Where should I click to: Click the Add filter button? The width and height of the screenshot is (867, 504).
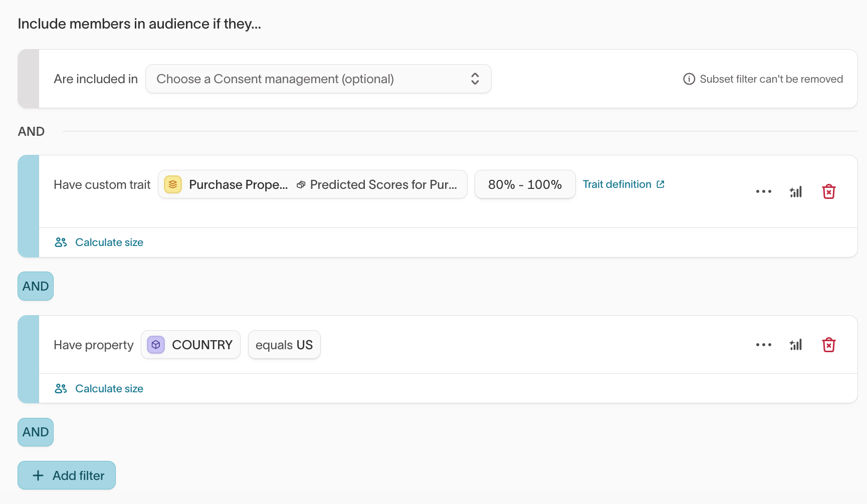pyautogui.click(x=67, y=475)
